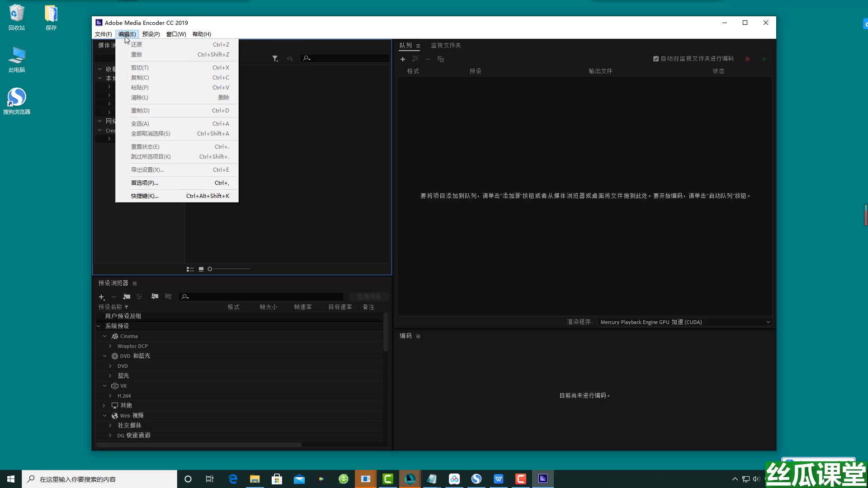Click the create new preset plus icon
Image resolution: width=868 pixels, height=488 pixels.
pos(101,297)
